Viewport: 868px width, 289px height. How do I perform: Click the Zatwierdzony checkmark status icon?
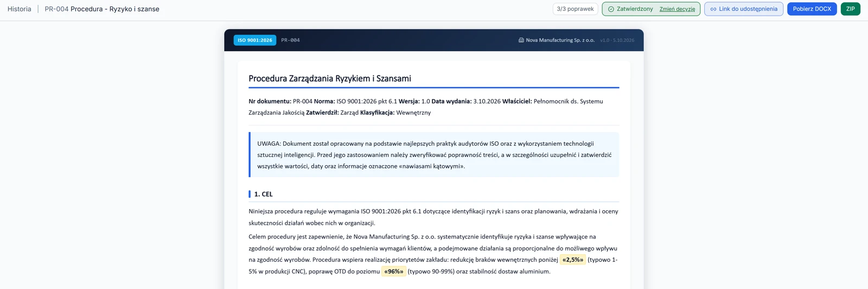point(611,9)
